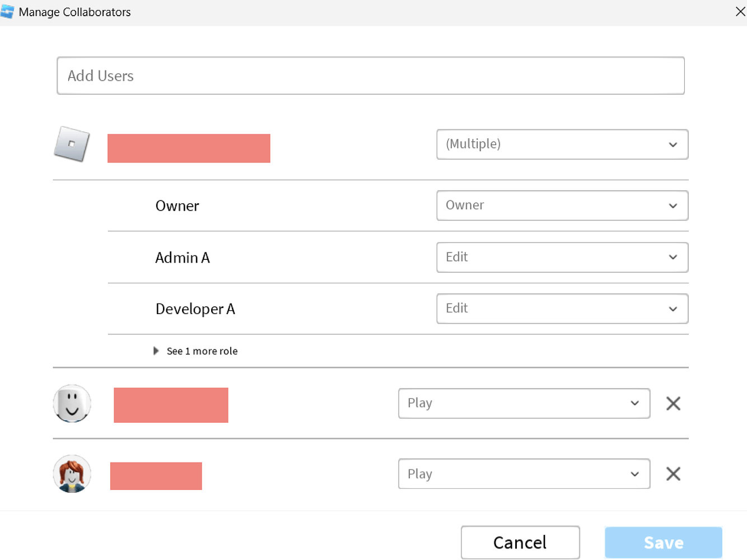The height and width of the screenshot is (560, 747).
Task: Click the Add Users search field
Action: pos(370,76)
